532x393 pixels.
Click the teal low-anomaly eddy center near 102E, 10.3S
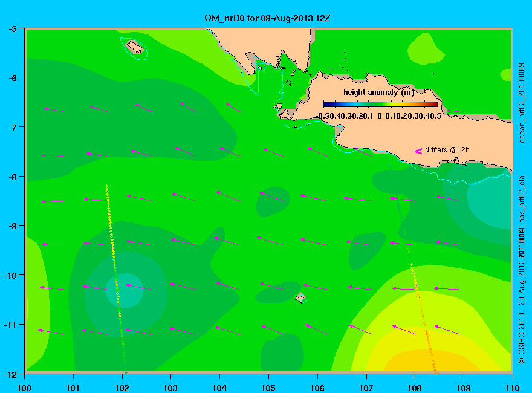pos(124,290)
